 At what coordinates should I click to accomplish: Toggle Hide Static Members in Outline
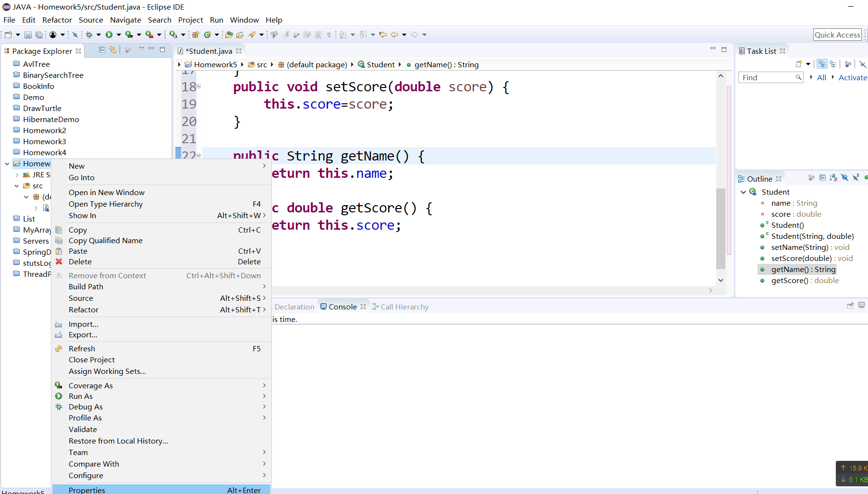click(856, 178)
